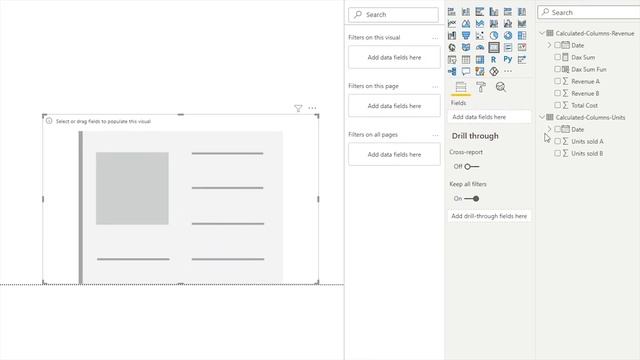Image resolution: width=640 pixels, height=360 pixels.
Task: Select the KPI visual
Action: click(x=522, y=47)
